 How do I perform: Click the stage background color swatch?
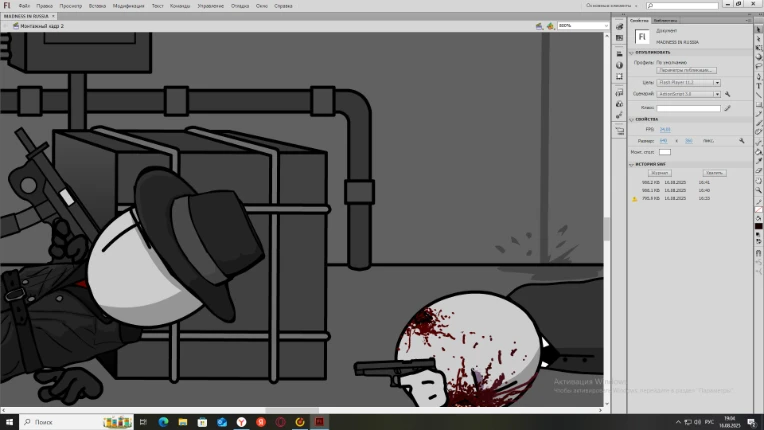(665, 152)
